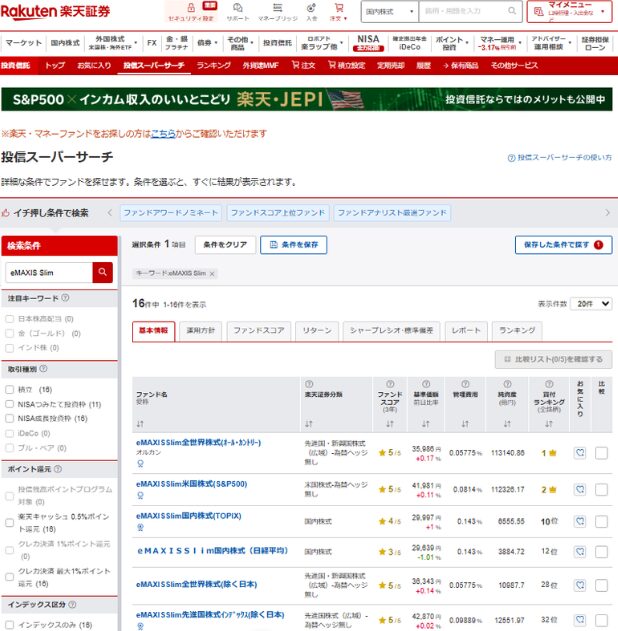This screenshot has height=631, width=618.
Task: Expand マネー運用 navigation menu
Action: point(500,43)
